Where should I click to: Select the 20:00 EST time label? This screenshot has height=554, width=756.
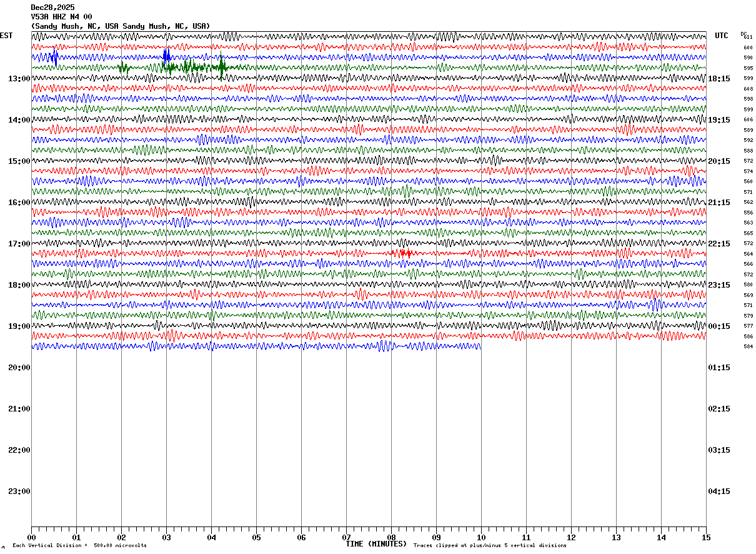tap(19, 368)
